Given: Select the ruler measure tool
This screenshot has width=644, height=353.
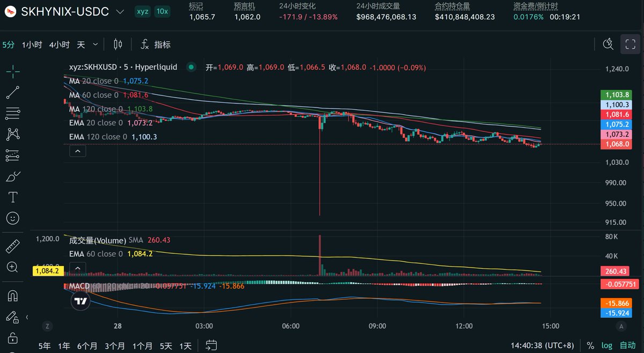Looking at the screenshot, I should pyautogui.click(x=13, y=246).
